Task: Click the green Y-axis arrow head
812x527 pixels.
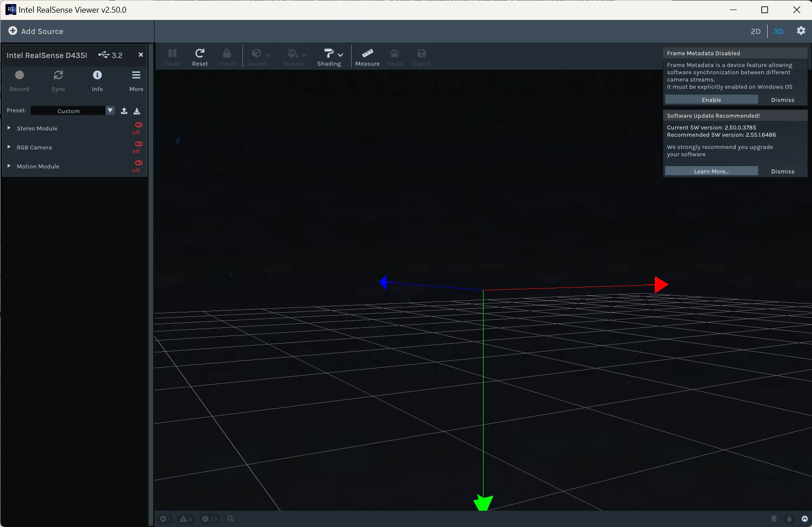Action: click(x=483, y=503)
